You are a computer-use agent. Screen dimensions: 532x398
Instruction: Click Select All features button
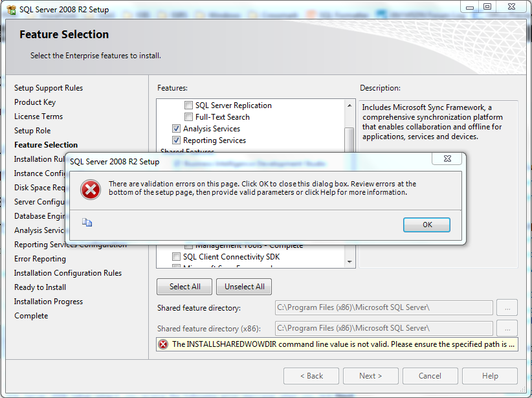coord(184,287)
